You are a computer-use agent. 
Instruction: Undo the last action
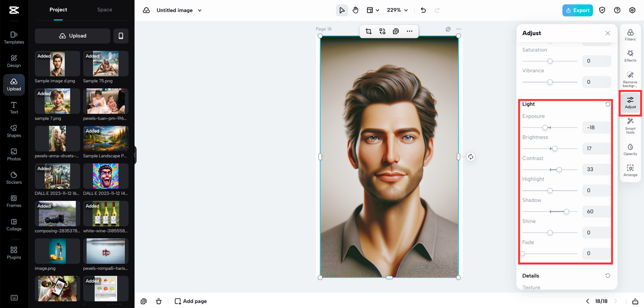pos(423,10)
